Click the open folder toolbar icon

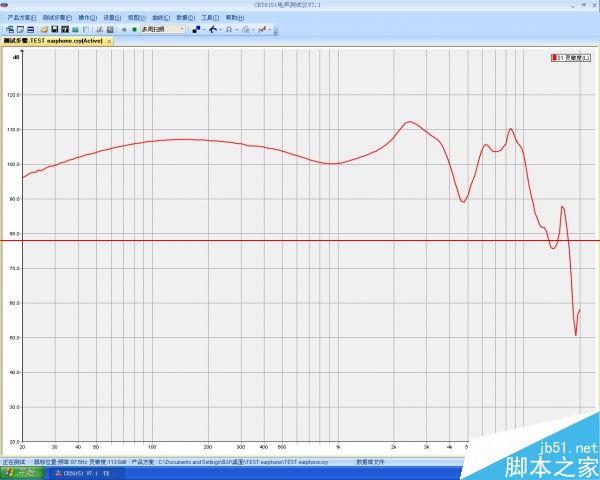click(x=44, y=29)
